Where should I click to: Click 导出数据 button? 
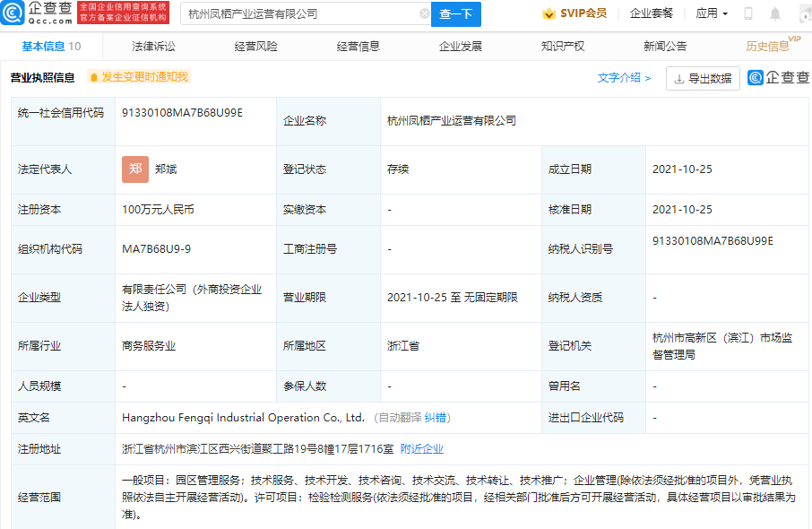pos(703,79)
